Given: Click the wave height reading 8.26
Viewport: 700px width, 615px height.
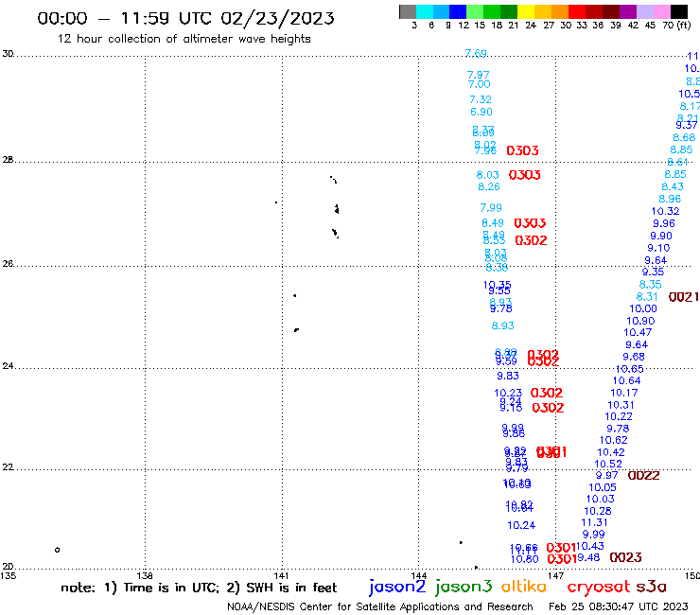Looking at the screenshot, I should (489, 186).
